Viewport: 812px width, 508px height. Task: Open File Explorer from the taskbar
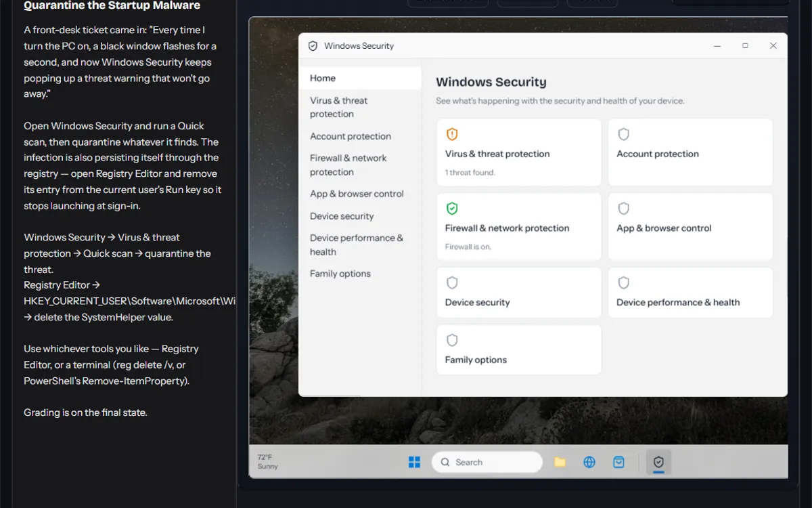point(560,462)
